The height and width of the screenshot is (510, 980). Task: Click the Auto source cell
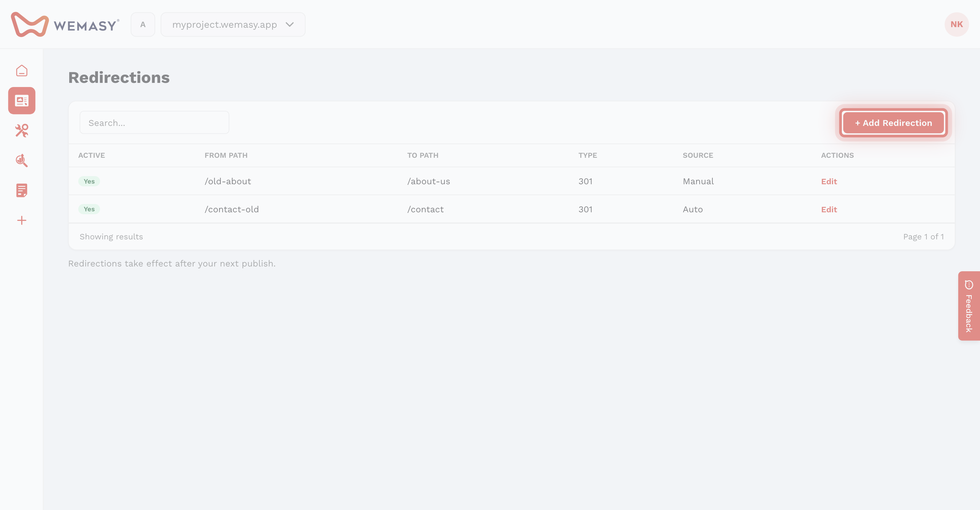(693, 209)
